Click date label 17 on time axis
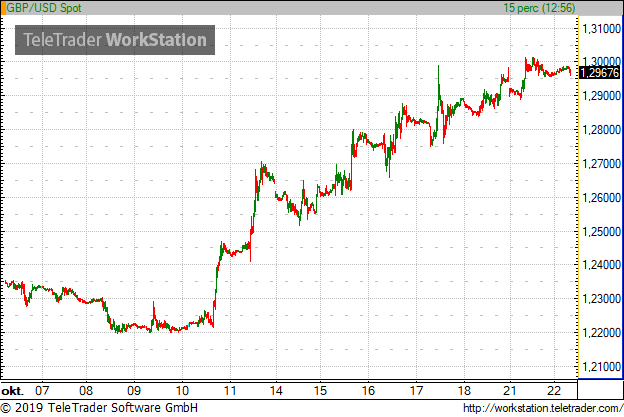 click(x=416, y=390)
